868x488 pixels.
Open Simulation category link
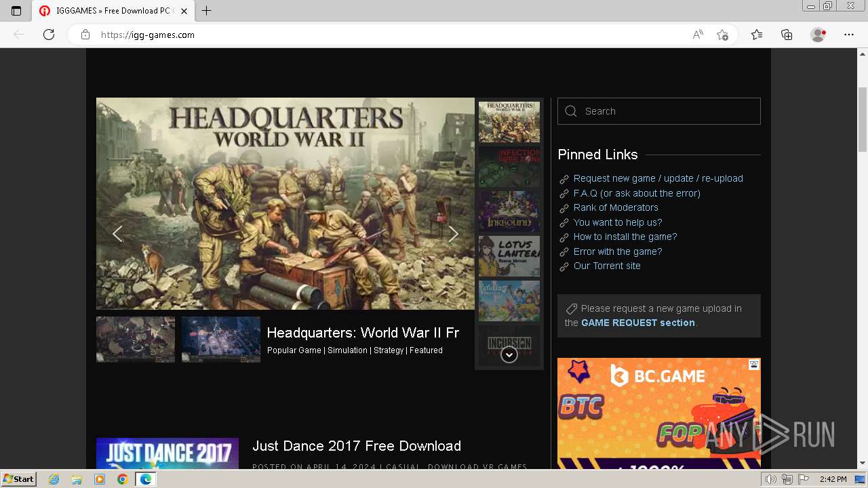click(x=347, y=350)
